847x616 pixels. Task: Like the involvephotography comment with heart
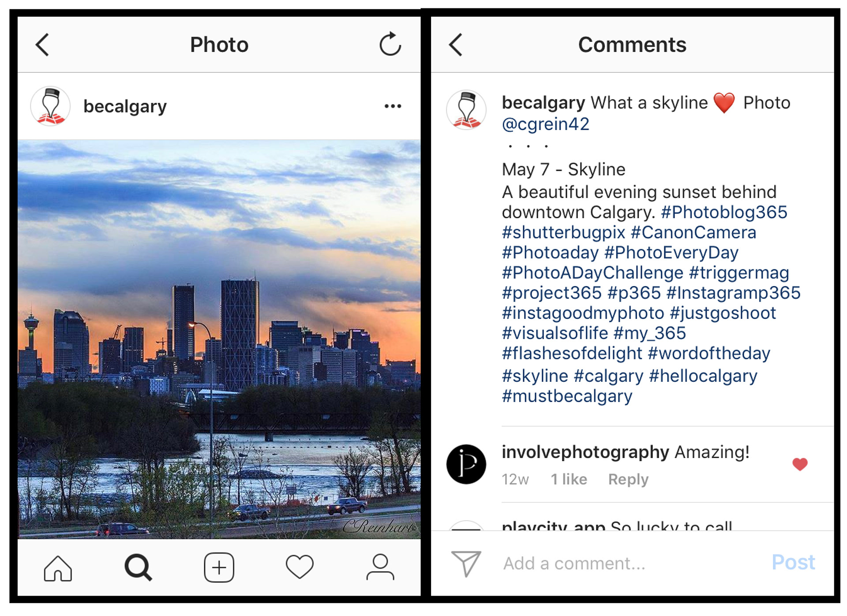pyautogui.click(x=799, y=464)
